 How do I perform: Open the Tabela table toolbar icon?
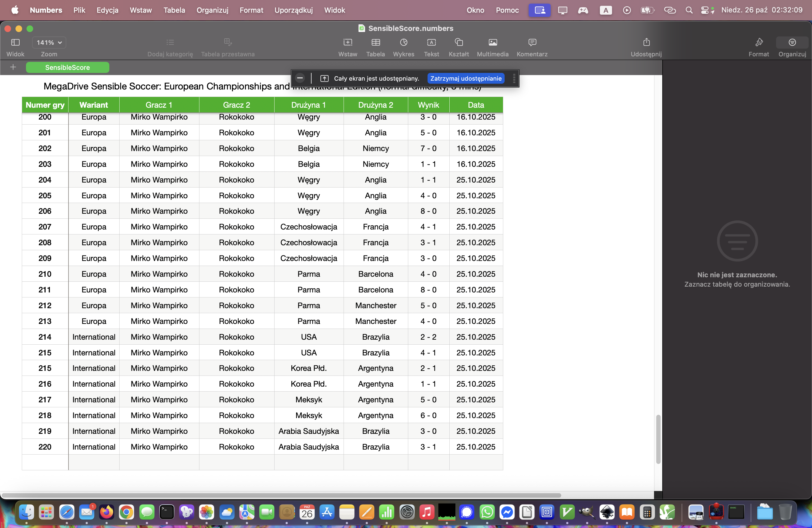pyautogui.click(x=375, y=43)
